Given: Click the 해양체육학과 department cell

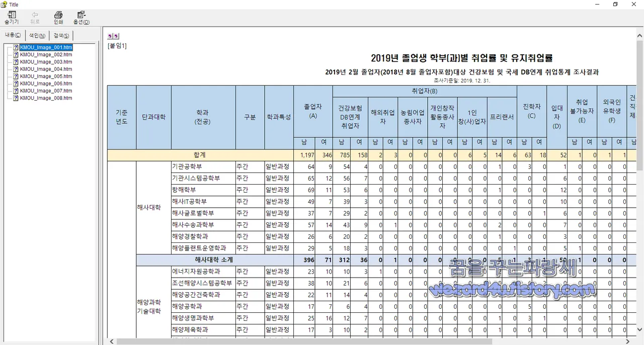Looking at the screenshot, I should (x=203, y=329).
